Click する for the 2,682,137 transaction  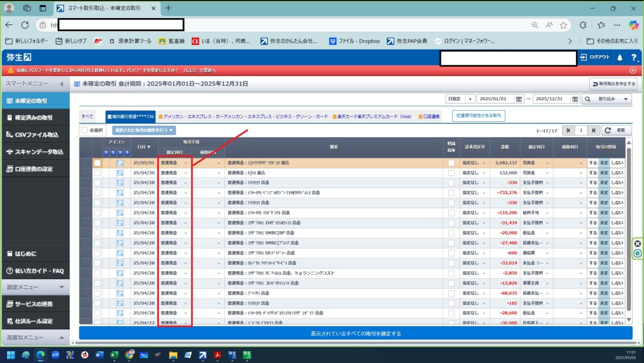point(592,163)
